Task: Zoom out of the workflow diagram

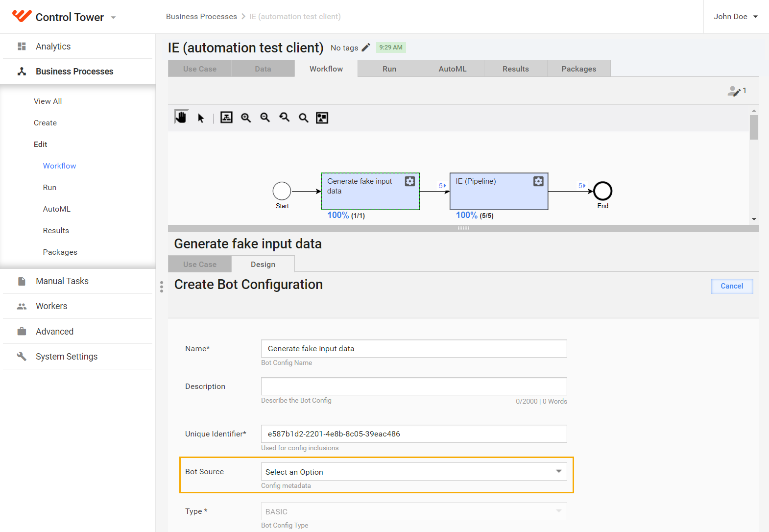Action: point(265,118)
